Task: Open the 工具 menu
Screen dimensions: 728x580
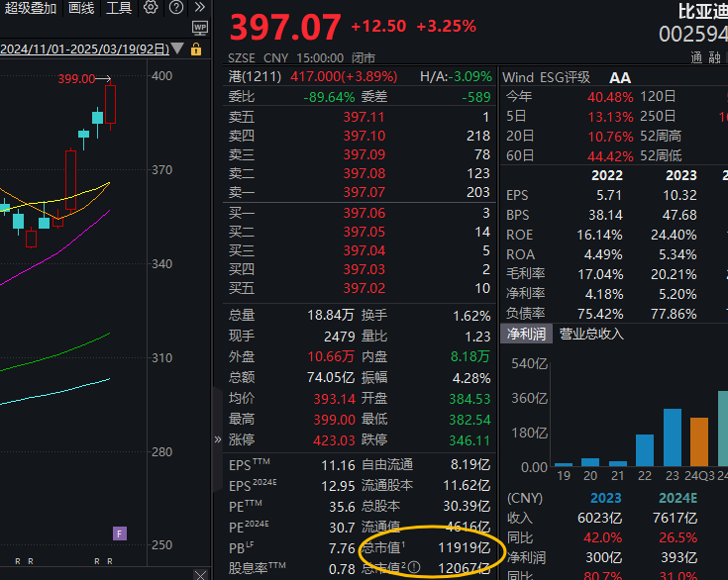Action: (x=119, y=8)
